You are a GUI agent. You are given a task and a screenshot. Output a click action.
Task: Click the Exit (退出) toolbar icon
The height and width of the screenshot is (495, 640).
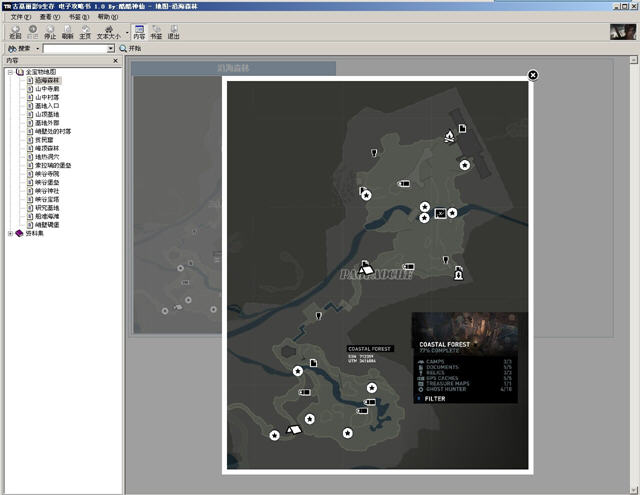(x=174, y=32)
